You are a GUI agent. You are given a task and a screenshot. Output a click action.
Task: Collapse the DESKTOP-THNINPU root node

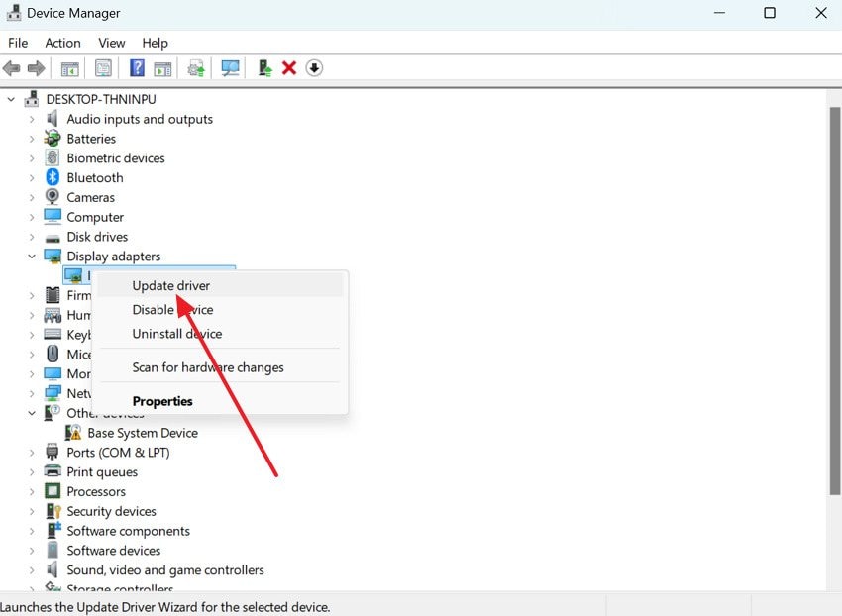tap(11, 99)
